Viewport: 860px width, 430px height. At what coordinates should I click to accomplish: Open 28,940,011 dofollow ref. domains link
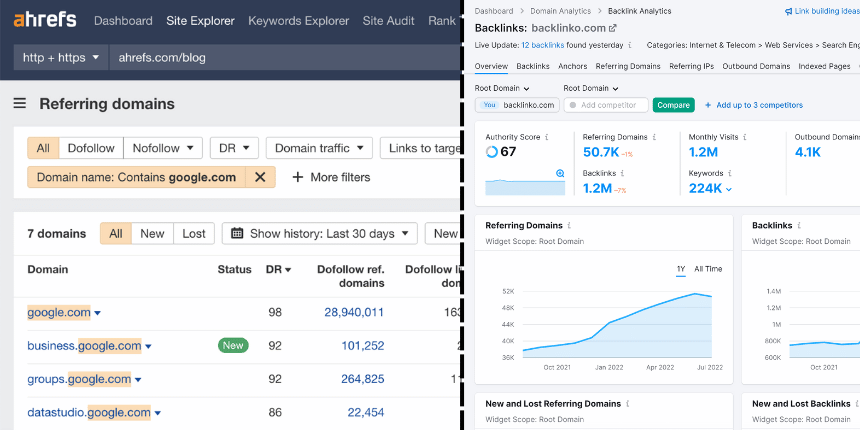pos(354,313)
